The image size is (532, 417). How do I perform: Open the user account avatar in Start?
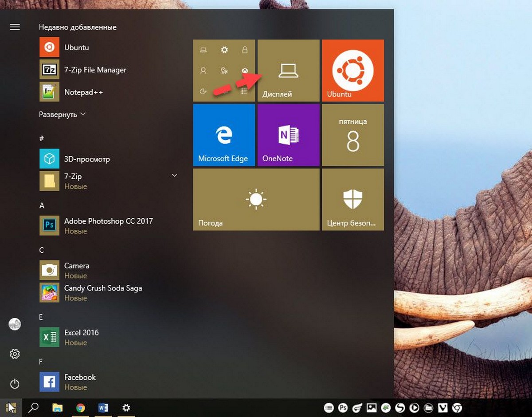[x=15, y=324]
